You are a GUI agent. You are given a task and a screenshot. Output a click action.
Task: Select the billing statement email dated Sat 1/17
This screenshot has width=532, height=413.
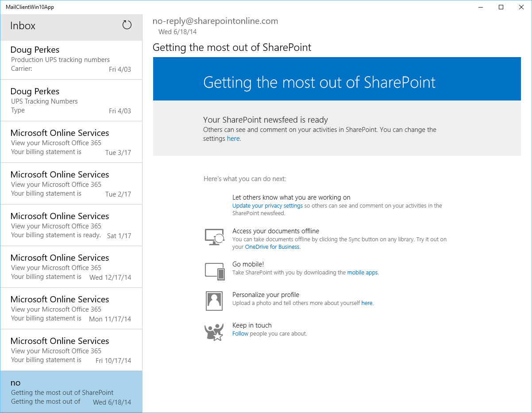[71, 226]
